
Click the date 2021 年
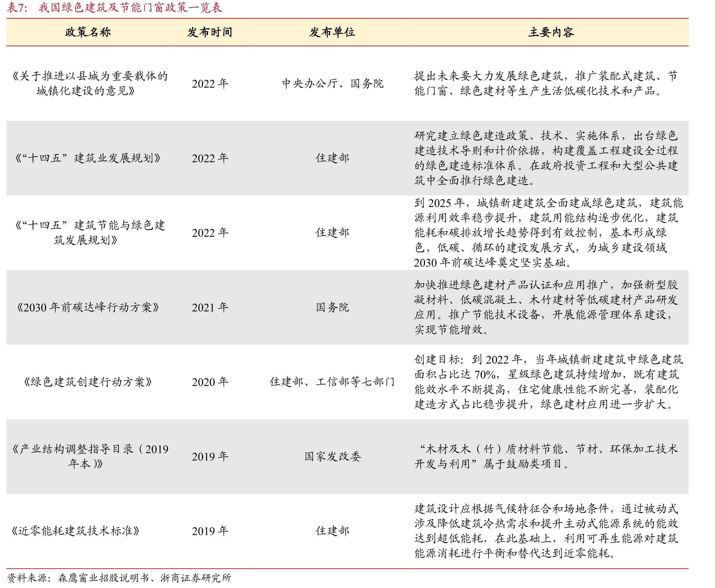click(210, 307)
